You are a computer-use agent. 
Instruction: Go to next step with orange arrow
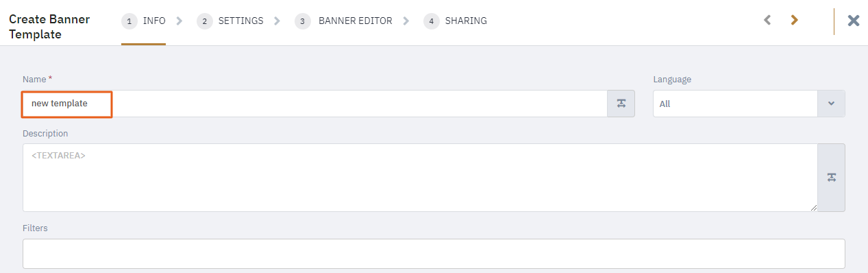pyautogui.click(x=794, y=21)
